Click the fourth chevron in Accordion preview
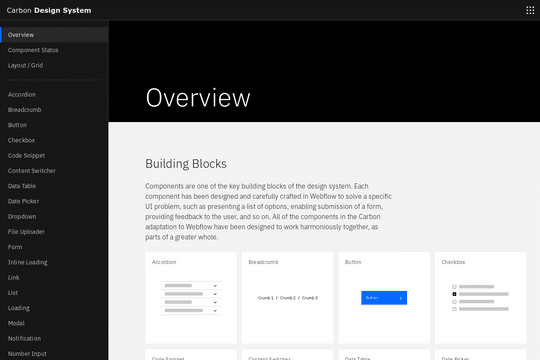 [x=215, y=311]
